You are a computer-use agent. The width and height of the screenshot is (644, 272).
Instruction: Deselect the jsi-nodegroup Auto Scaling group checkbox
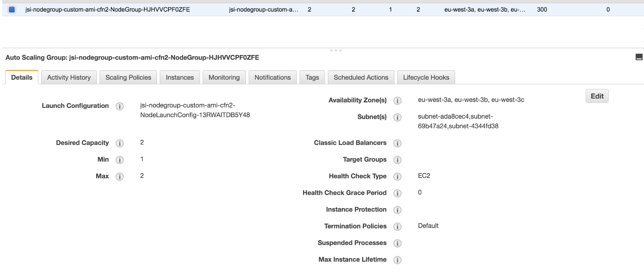click(x=12, y=10)
